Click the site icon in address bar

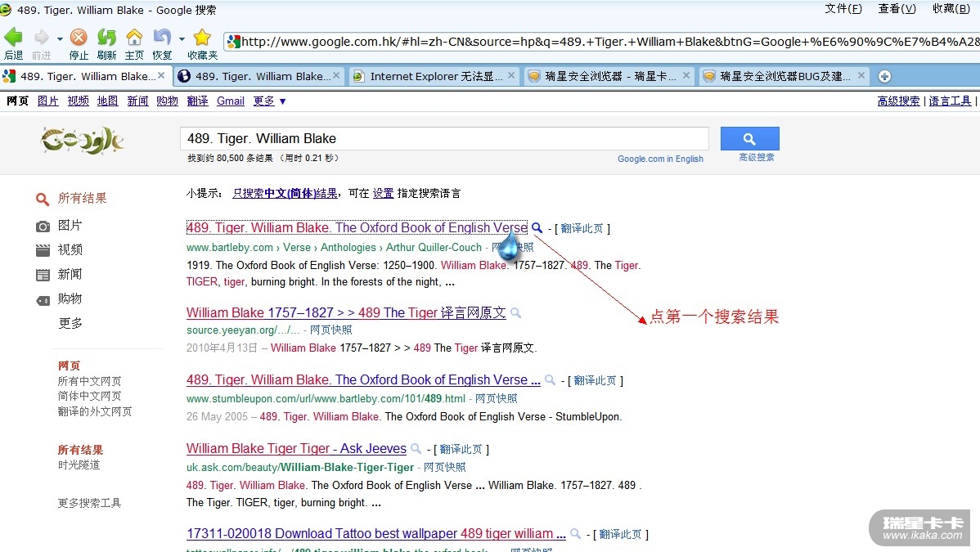tap(233, 42)
